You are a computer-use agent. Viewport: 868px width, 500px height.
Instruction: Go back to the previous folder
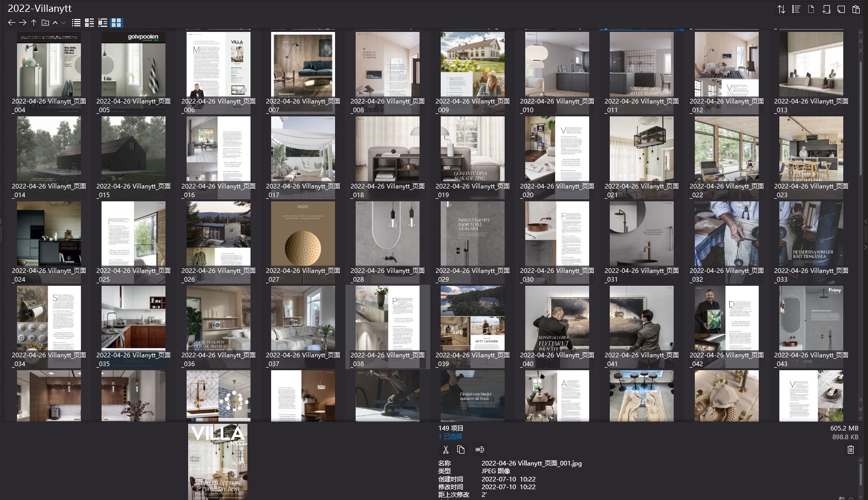click(11, 23)
